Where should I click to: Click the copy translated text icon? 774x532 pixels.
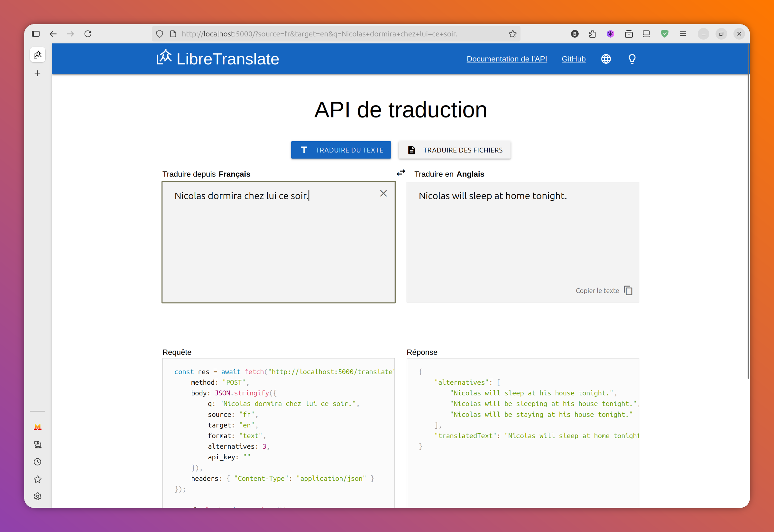[628, 290]
